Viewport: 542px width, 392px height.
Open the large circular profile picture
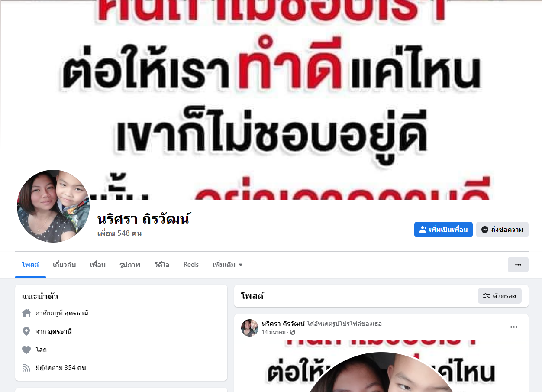[53, 206]
